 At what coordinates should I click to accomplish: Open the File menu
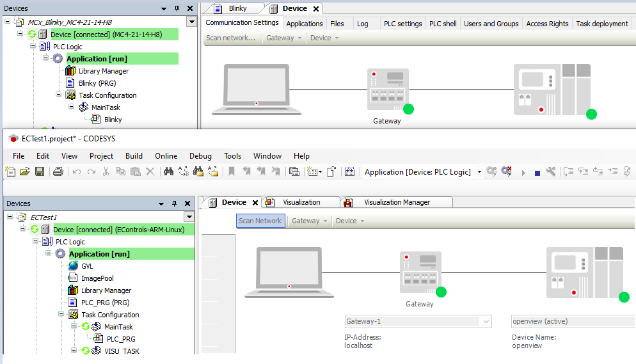19,156
